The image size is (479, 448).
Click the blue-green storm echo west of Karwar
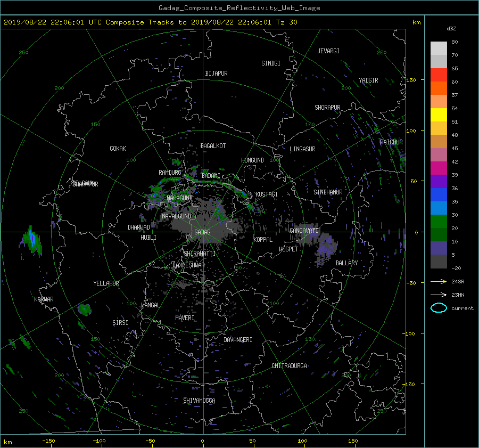31,242
